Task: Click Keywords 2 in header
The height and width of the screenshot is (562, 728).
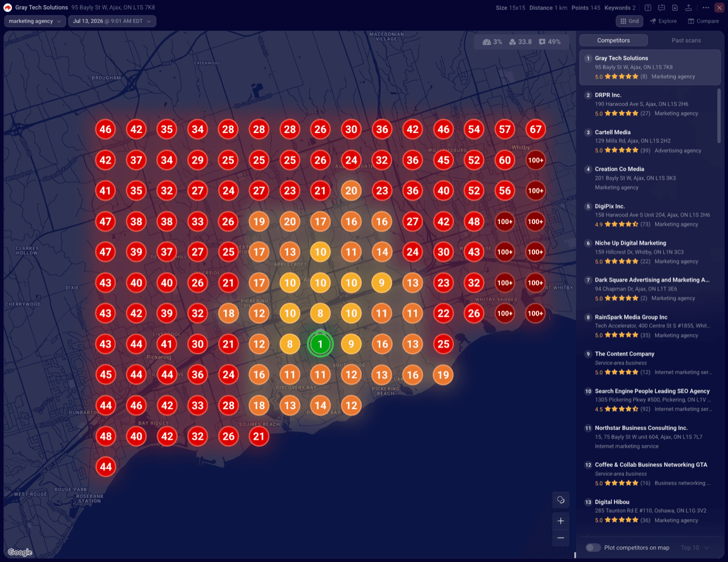Action: click(620, 8)
